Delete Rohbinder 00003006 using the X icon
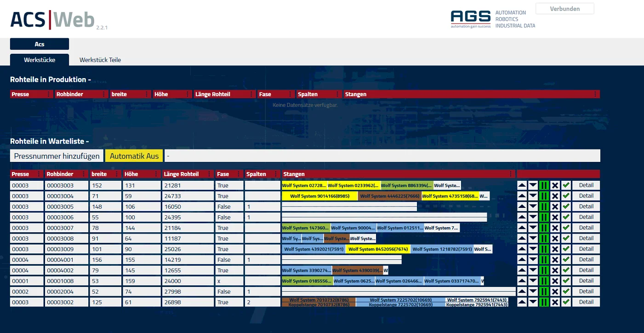The height and width of the screenshot is (333, 644). pyautogui.click(x=555, y=217)
